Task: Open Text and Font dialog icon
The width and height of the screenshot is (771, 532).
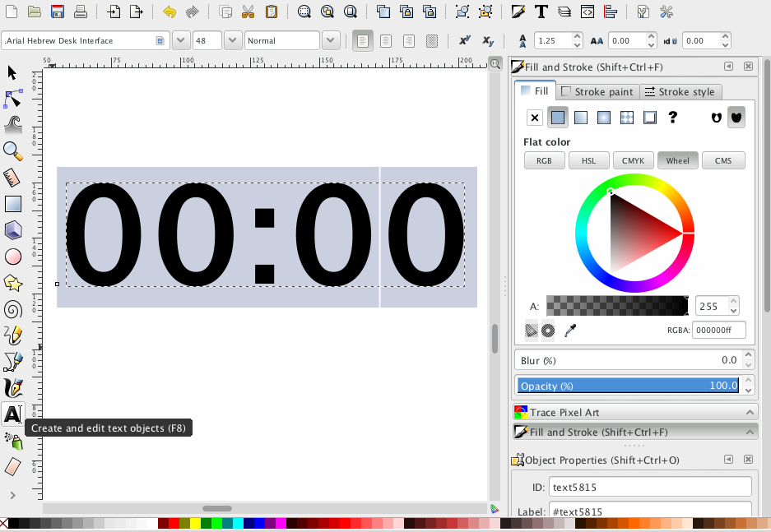Action: 541,12
